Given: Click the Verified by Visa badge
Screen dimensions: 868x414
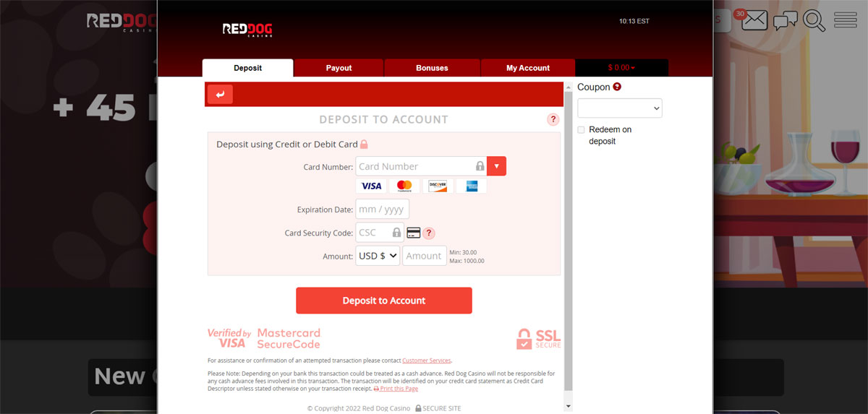Looking at the screenshot, I should (x=229, y=338).
